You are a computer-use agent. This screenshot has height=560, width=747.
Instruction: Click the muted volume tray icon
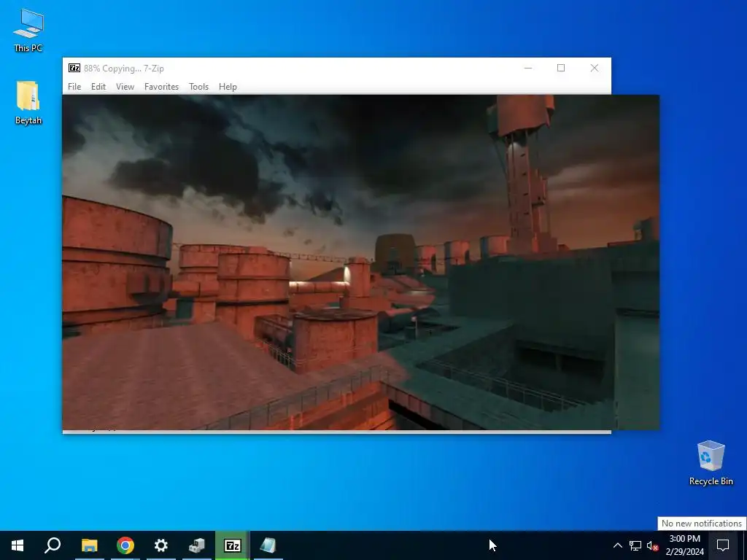click(653, 545)
